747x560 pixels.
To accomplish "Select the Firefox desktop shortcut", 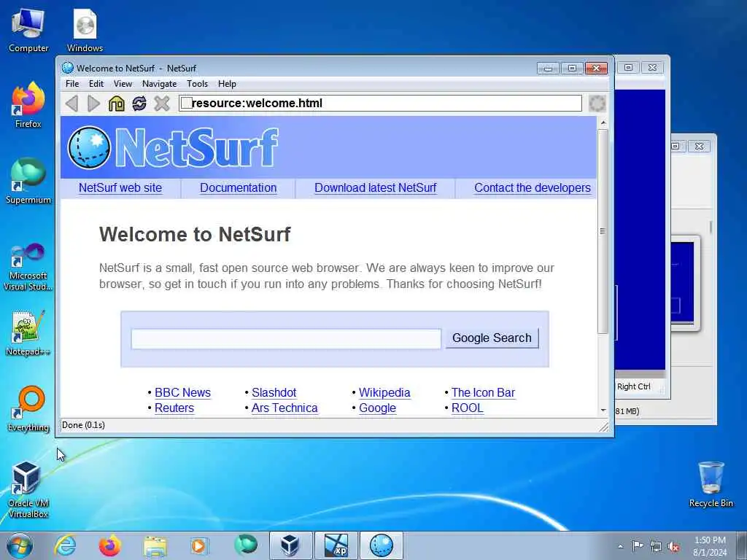I will [28, 106].
